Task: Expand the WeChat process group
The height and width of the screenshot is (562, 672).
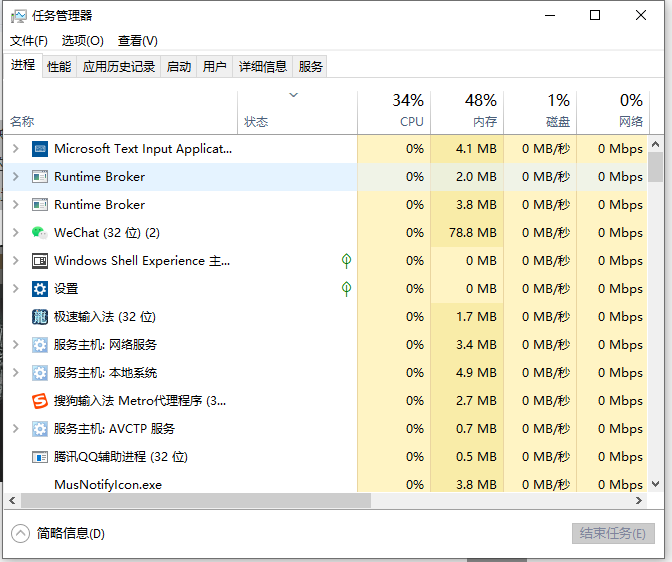Action: 15,233
